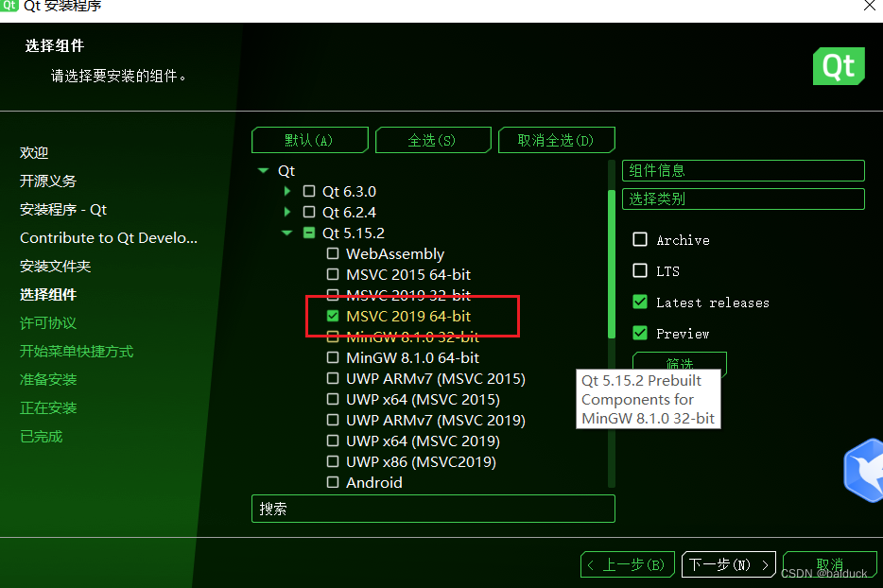
Task: Click the 下一步(N) button
Action: coord(728,564)
